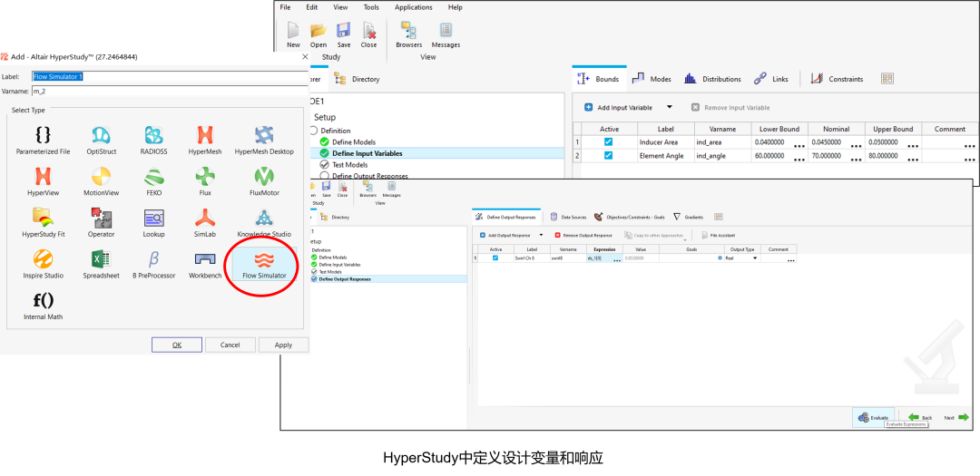980x476 pixels.
Task: Select the HyperView model type
Action: click(44, 181)
